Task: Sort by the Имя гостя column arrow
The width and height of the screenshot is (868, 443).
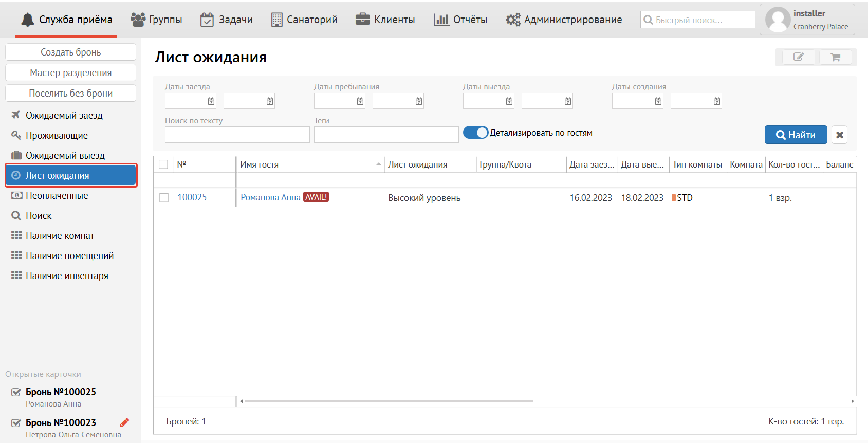Action: point(378,164)
